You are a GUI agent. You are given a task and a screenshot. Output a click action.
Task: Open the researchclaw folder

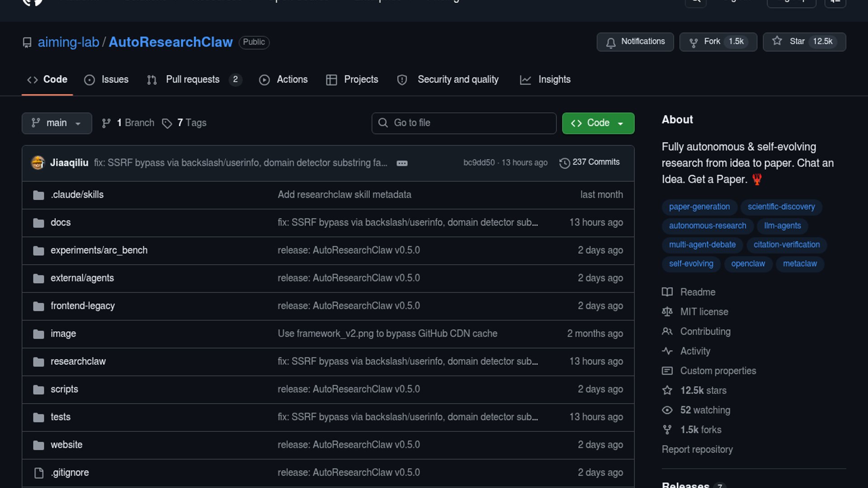click(x=78, y=362)
